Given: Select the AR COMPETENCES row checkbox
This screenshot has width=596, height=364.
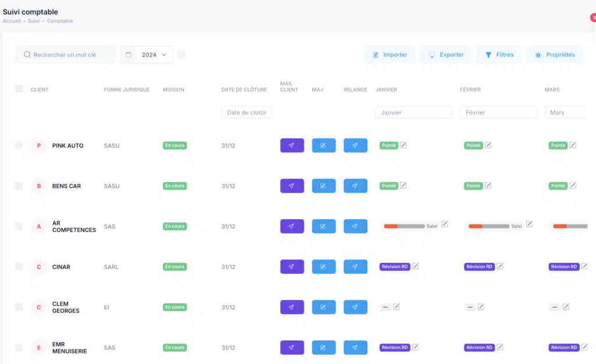Looking at the screenshot, I should tap(19, 226).
